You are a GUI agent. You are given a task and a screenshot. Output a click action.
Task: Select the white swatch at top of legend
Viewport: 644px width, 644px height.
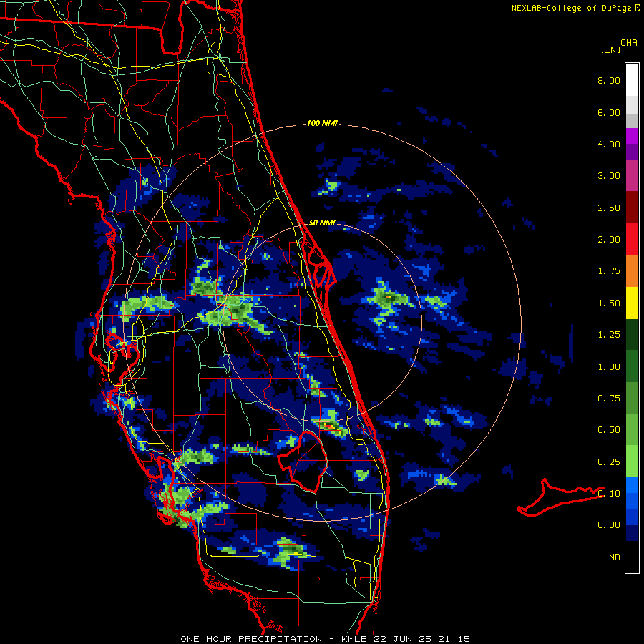point(632,80)
